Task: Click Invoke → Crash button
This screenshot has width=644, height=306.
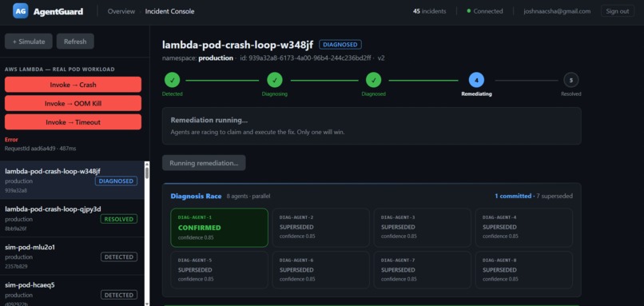Action: 73,85
